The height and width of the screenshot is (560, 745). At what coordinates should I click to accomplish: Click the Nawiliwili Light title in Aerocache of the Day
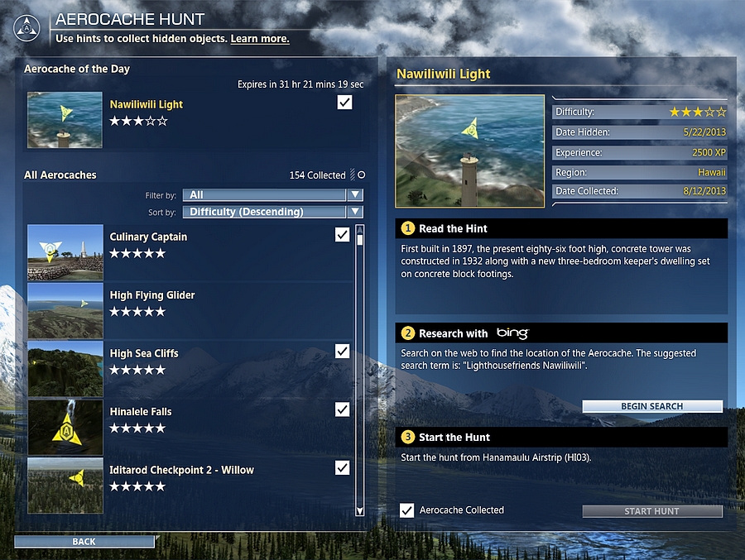coord(147,104)
